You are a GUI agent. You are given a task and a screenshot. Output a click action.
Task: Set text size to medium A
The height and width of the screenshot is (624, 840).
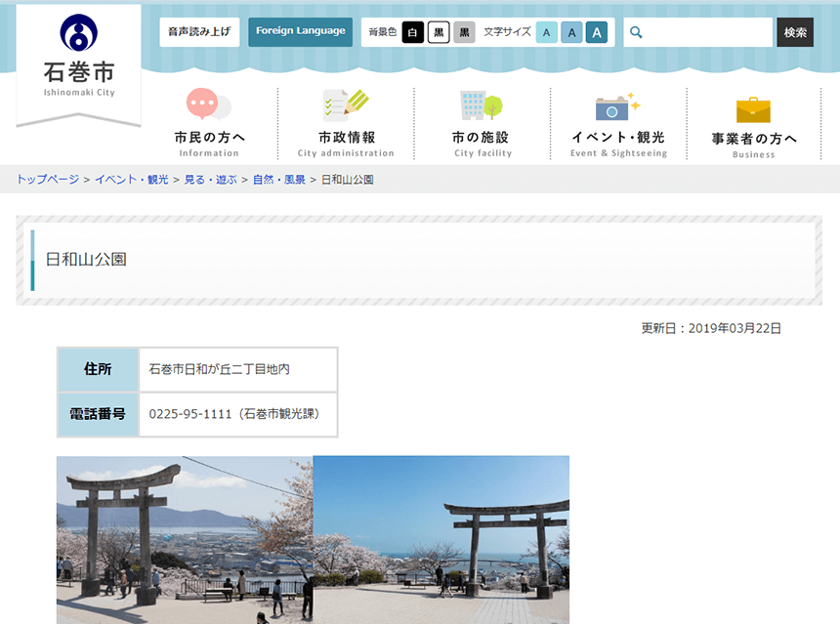click(x=571, y=32)
